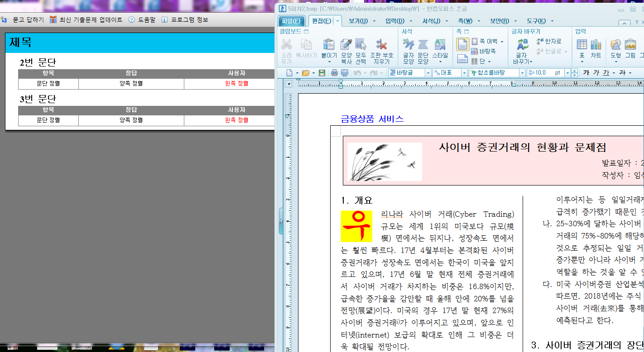Click the 도움말 help button
The image size is (644, 352).
(142, 20)
